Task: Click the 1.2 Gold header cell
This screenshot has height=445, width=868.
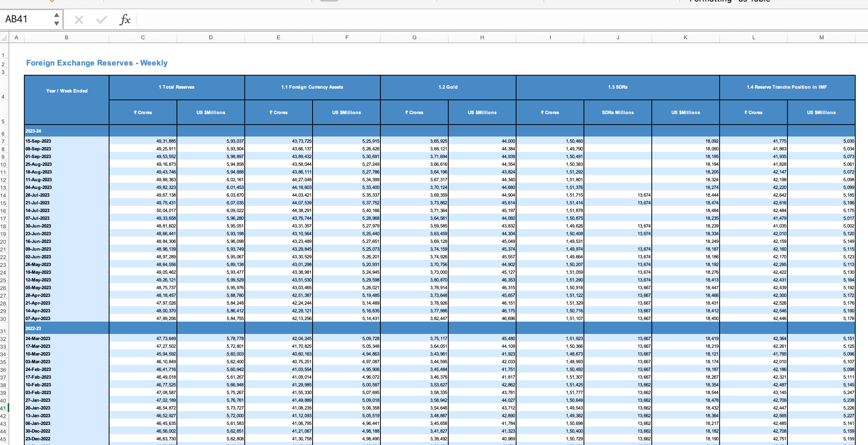Action: point(448,87)
